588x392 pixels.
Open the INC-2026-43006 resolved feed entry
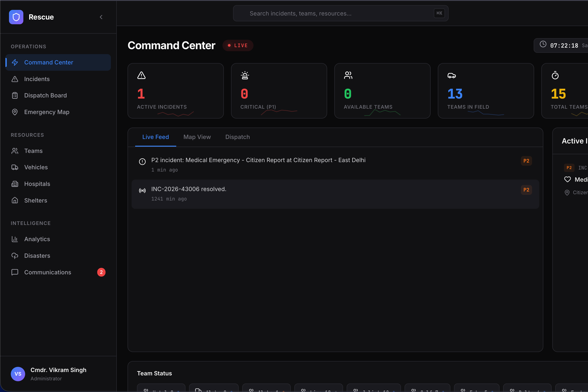point(335,194)
